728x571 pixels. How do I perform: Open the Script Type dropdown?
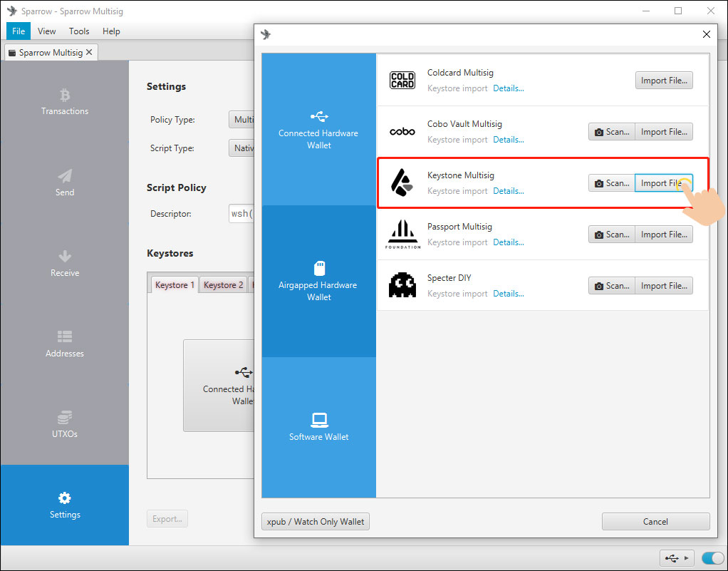click(x=241, y=148)
